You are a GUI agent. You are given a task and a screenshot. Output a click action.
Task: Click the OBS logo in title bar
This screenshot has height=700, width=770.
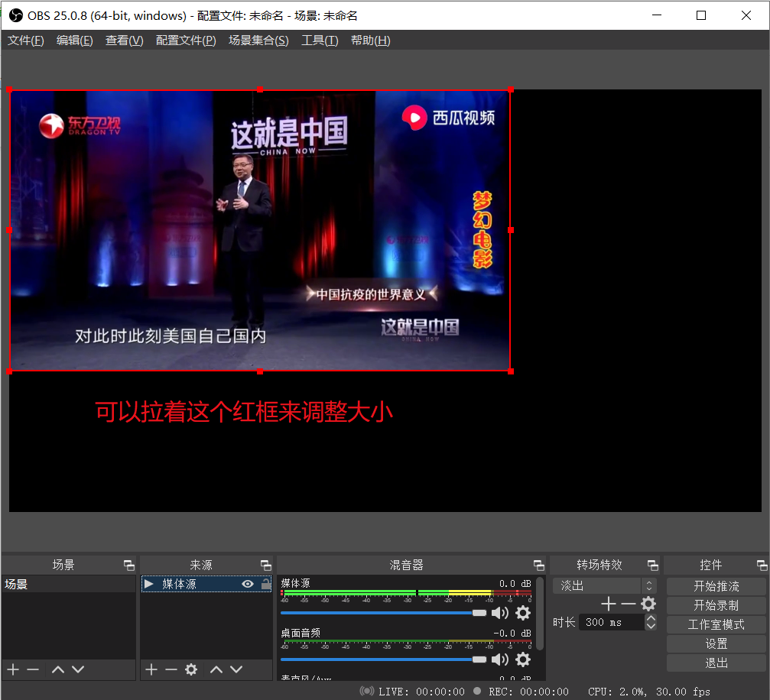point(16,16)
